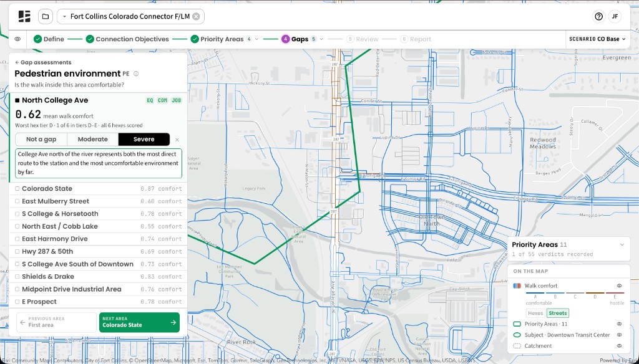Go to next area Colorado State
Image resolution: width=639 pixels, height=364 pixels.
(139, 322)
